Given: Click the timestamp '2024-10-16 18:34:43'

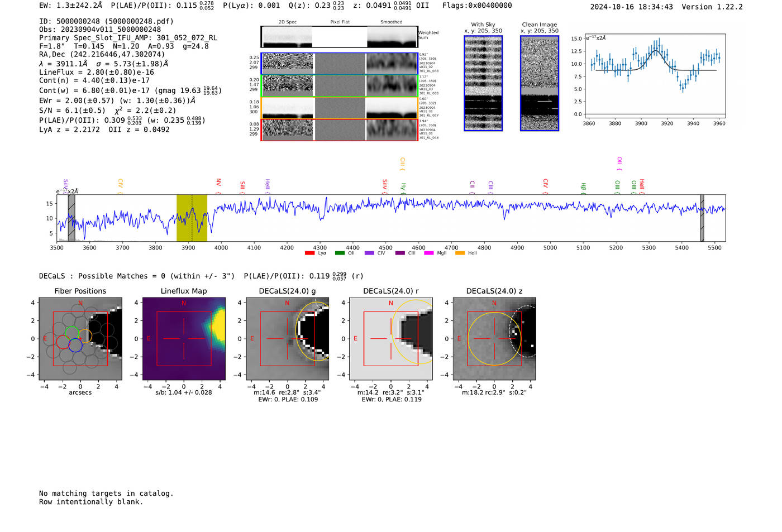Looking at the screenshot, I should click(x=632, y=7).
